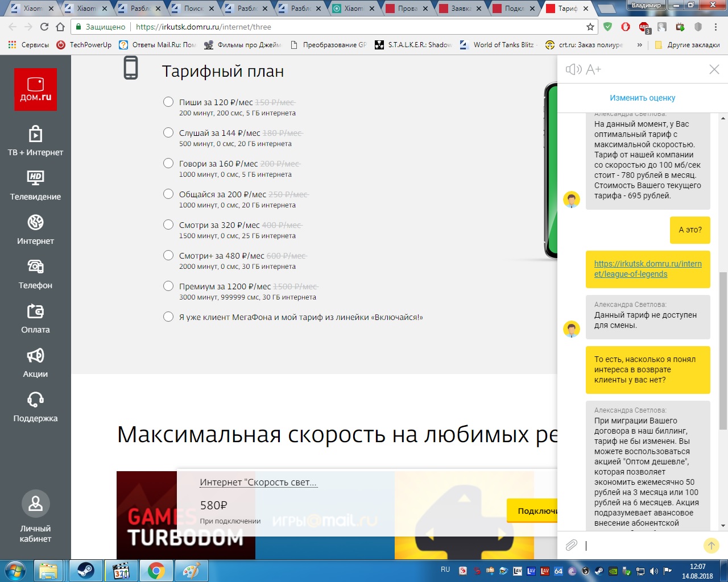Go to browser home page
This screenshot has height=582, width=728.
coord(60,27)
